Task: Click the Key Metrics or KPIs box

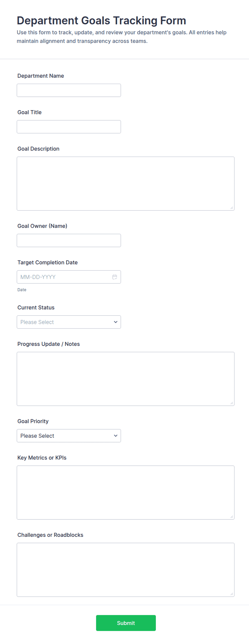Action: (x=126, y=492)
